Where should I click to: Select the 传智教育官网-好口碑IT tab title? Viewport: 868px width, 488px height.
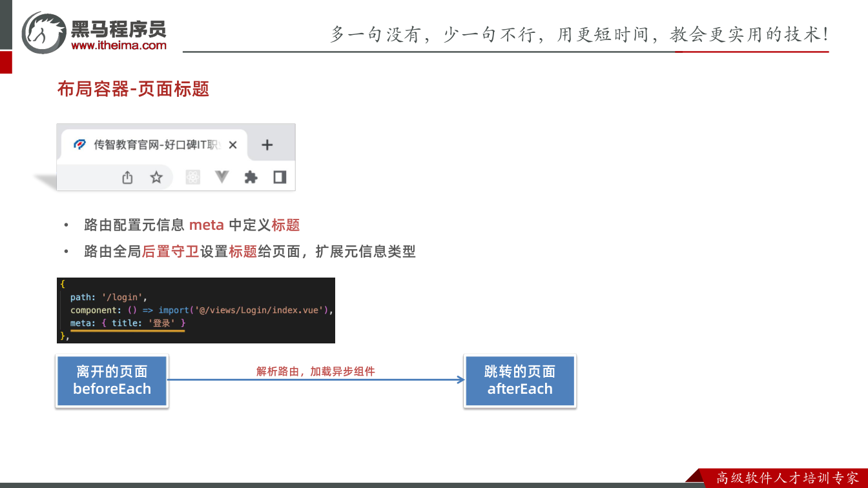coord(157,145)
